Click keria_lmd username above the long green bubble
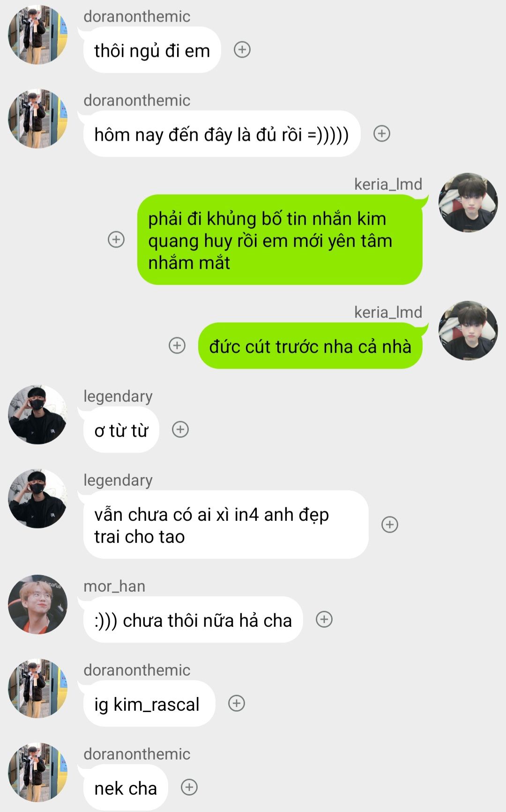Image resolution: width=506 pixels, height=812 pixels. [x=388, y=184]
